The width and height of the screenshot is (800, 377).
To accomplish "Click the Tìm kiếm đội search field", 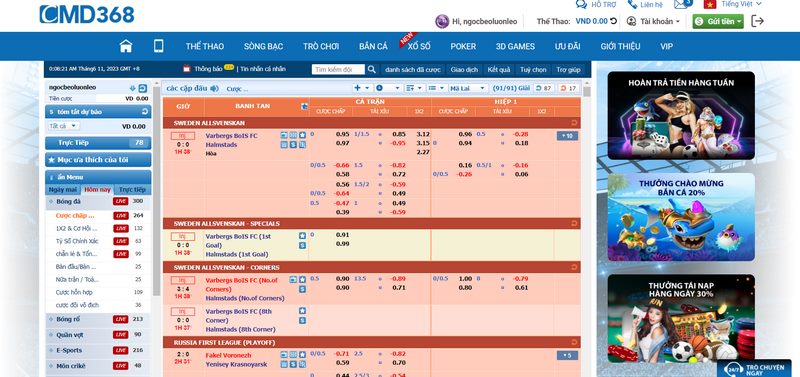I will pyautogui.click(x=338, y=69).
